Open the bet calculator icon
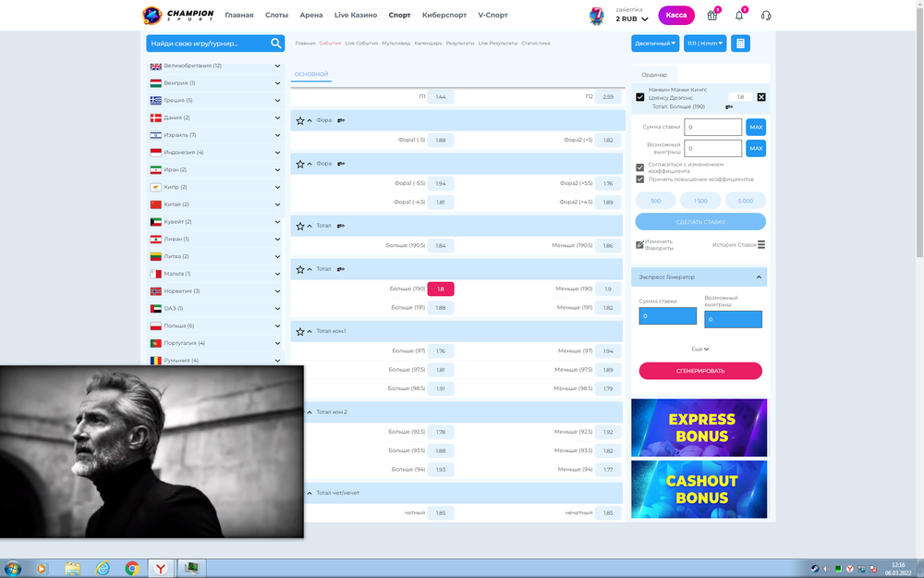 (741, 43)
